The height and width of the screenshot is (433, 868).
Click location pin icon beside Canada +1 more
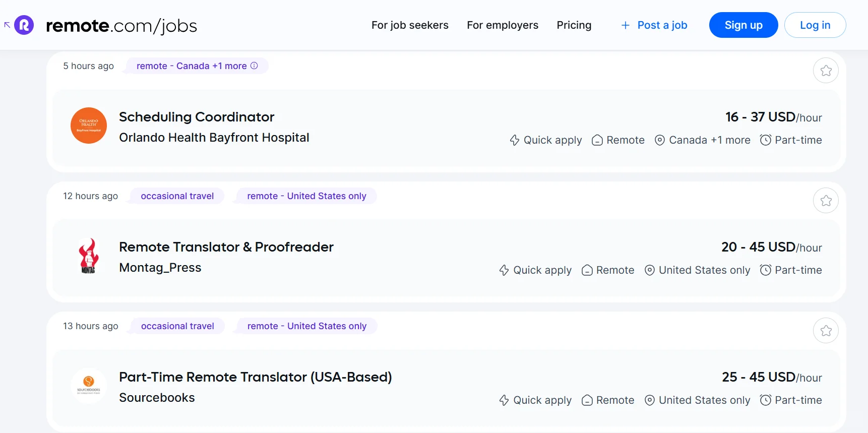(660, 140)
